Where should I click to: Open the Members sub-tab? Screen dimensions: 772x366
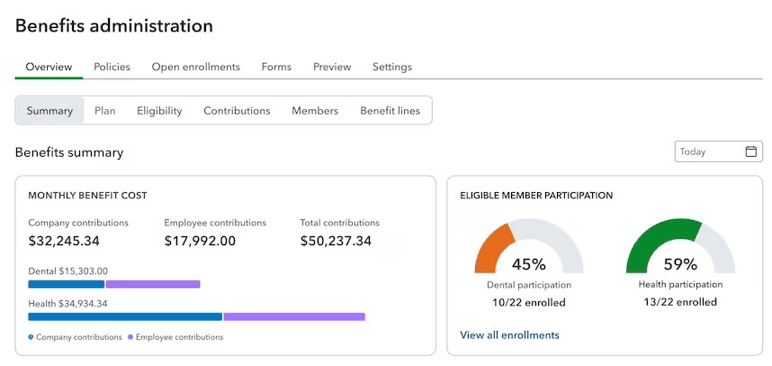pos(315,111)
